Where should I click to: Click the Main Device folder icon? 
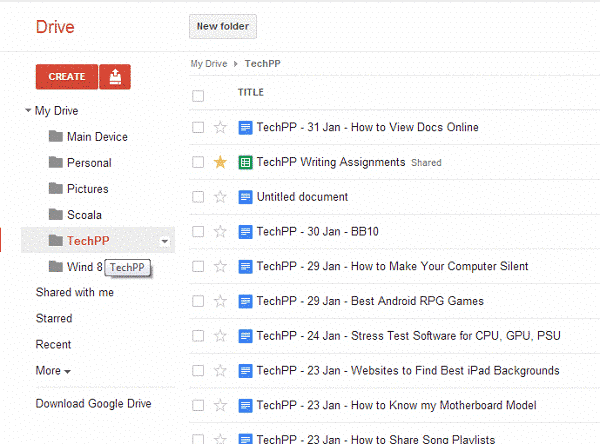point(56,136)
